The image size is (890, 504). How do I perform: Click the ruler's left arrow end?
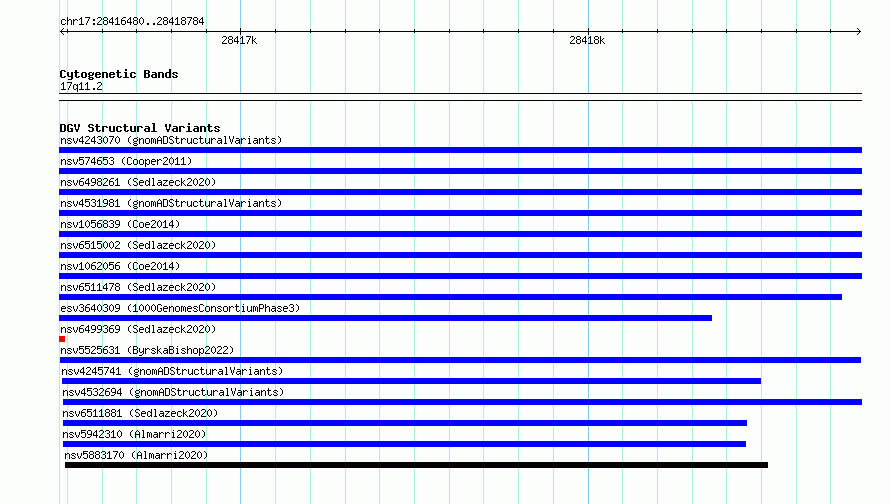[62, 31]
